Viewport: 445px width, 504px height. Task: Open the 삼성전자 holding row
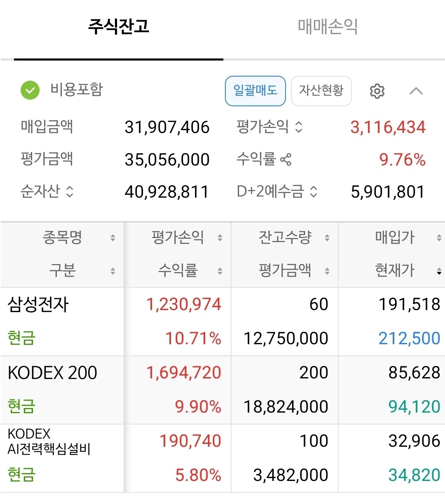pos(222,322)
